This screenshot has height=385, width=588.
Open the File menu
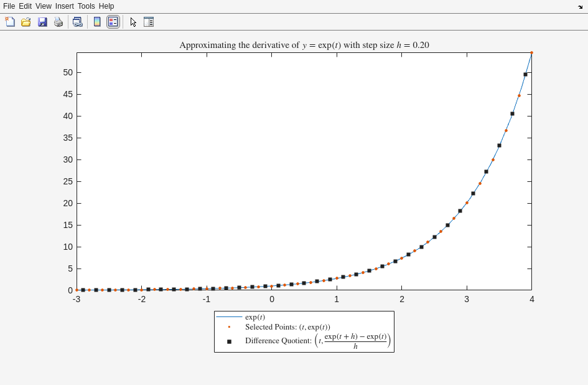(9, 6)
